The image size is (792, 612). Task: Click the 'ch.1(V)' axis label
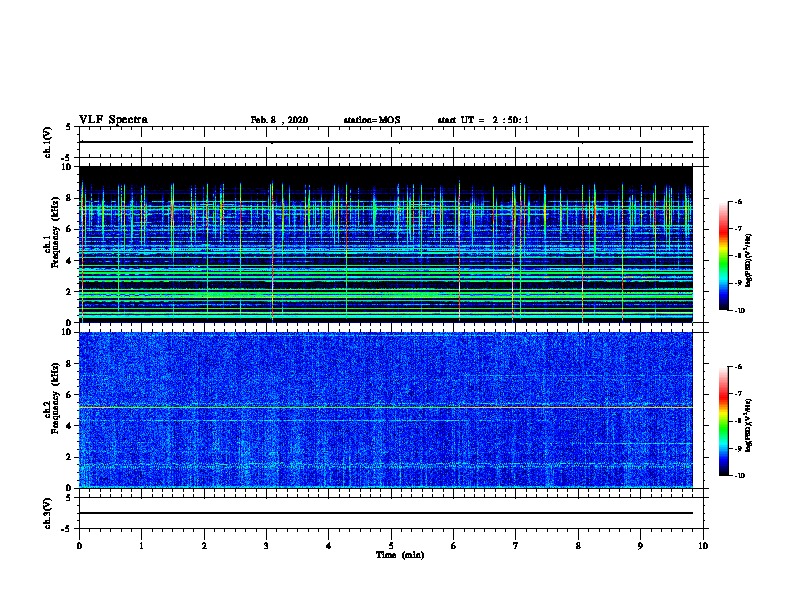coord(48,142)
